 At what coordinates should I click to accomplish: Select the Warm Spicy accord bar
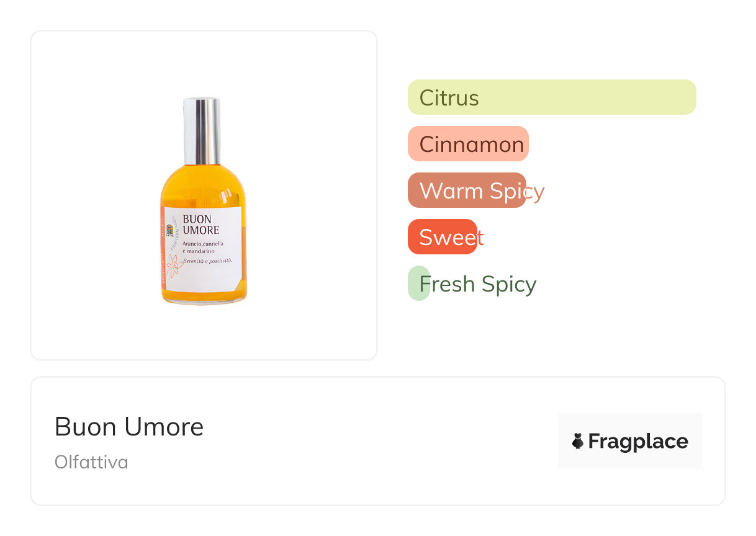coord(467,190)
